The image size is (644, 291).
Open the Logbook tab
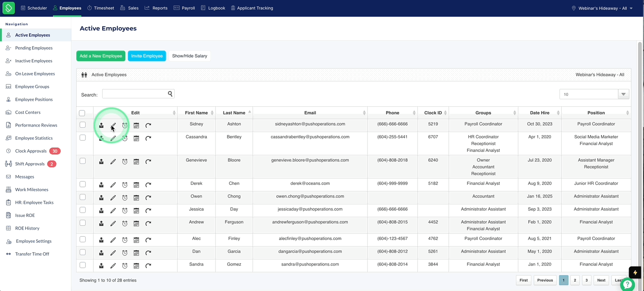pos(213,8)
